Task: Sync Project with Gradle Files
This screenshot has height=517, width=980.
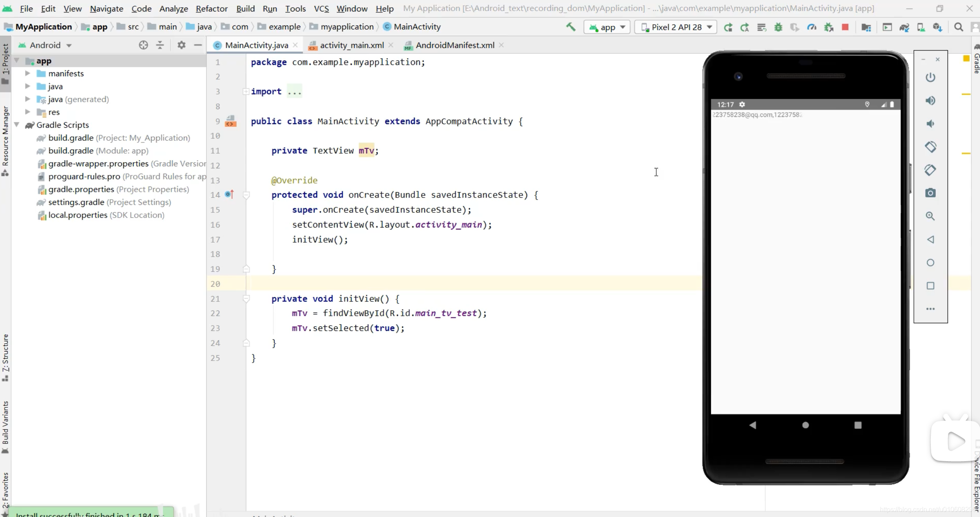Action: point(904,27)
